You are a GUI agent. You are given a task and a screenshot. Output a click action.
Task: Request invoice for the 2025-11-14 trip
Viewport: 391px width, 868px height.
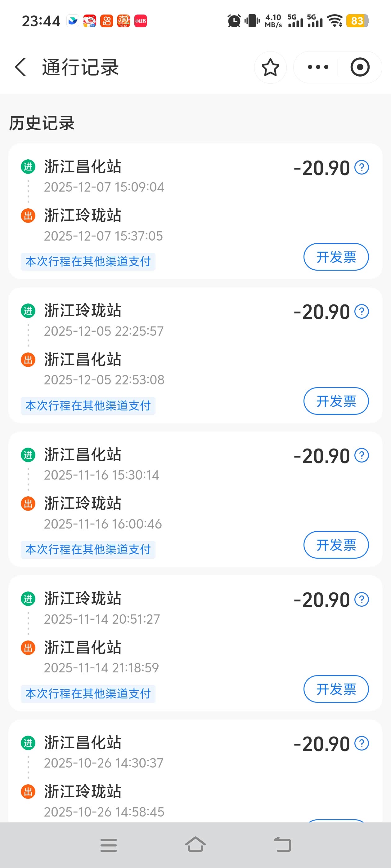pyautogui.click(x=336, y=689)
